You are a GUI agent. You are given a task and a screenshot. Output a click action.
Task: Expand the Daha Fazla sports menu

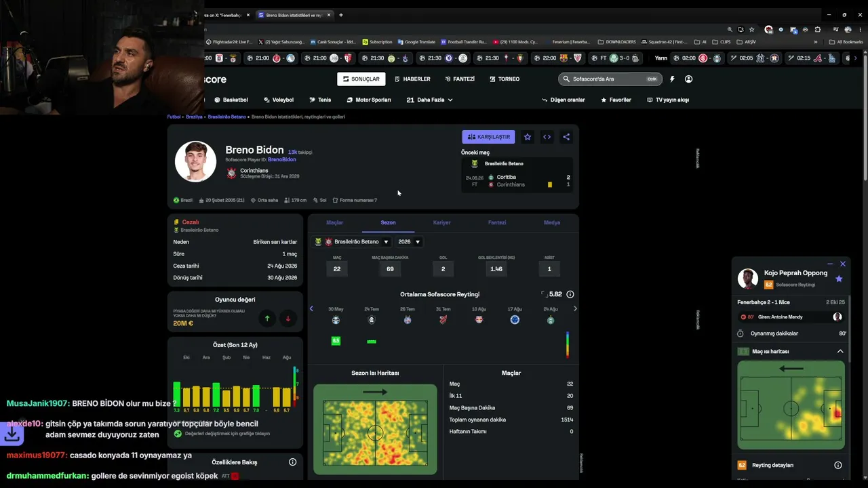coord(429,100)
